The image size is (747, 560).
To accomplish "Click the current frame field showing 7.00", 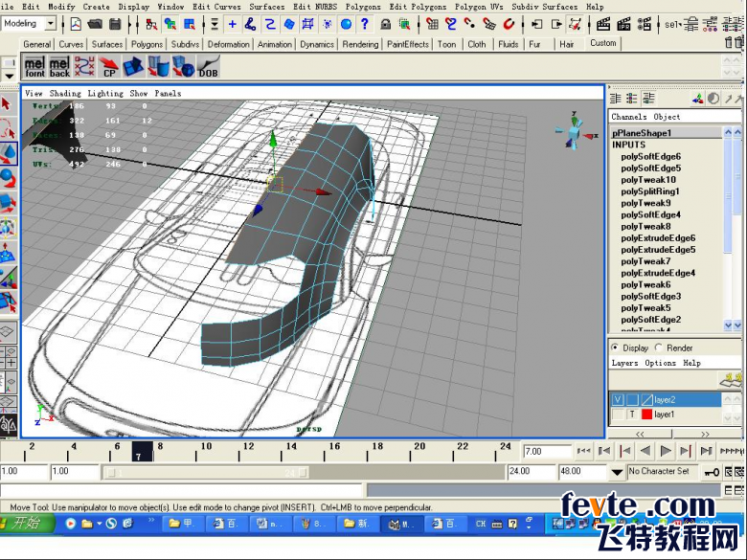I will point(544,451).
